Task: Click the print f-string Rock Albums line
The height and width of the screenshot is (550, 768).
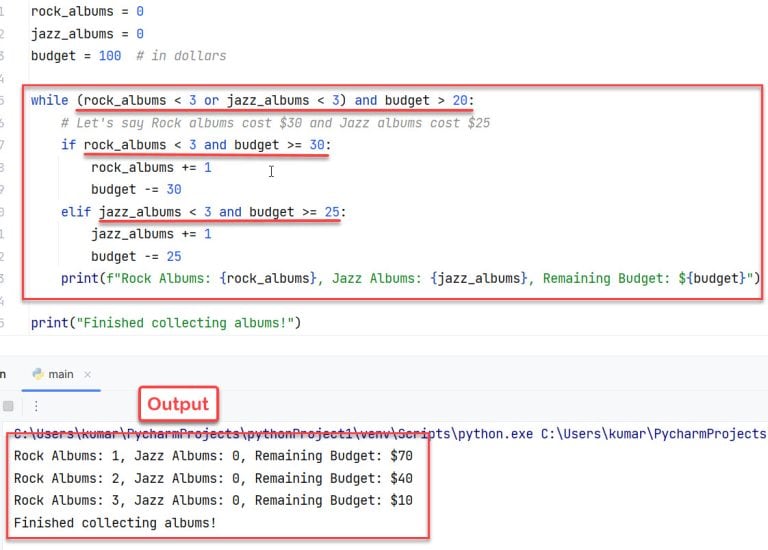Action: point(410,279)
